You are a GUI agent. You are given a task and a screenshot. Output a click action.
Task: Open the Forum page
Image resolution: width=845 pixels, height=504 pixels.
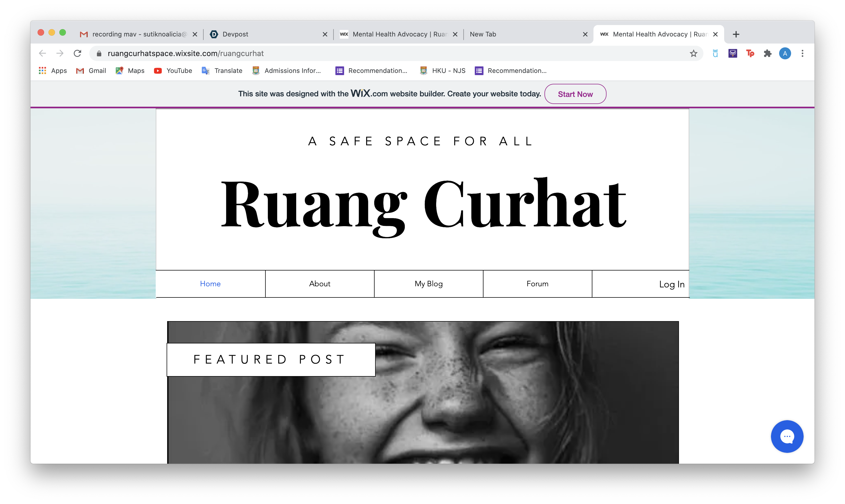coord(537,284)
